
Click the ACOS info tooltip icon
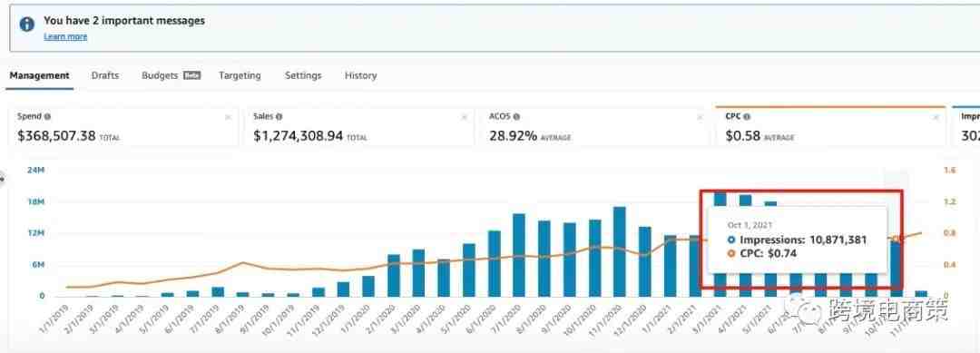click(516, 117)
